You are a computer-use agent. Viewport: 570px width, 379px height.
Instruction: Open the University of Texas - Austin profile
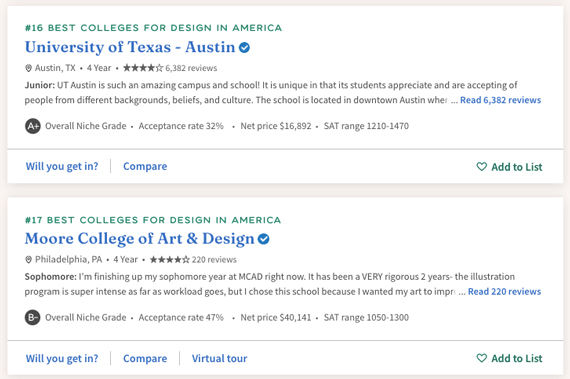click(x=130, y=47)
